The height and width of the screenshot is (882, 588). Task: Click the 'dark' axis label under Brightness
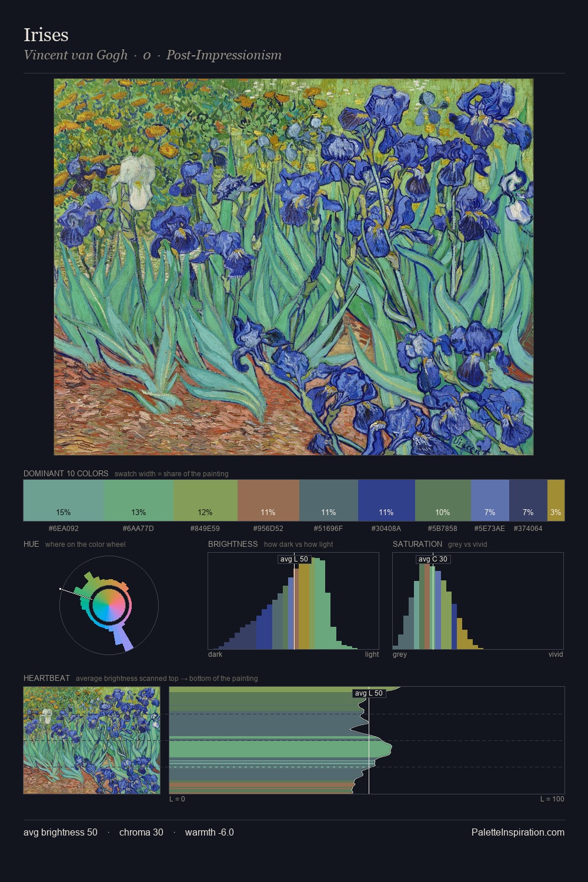[215, 654]
